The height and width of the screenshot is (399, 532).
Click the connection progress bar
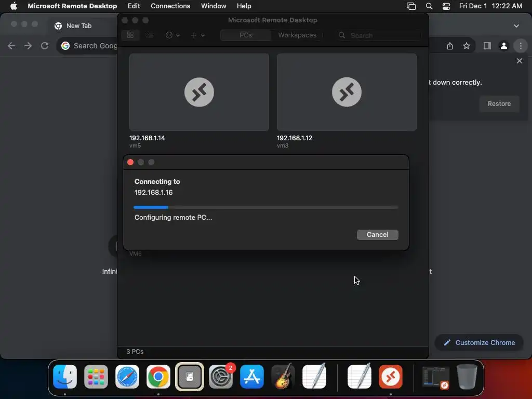coord(265,207)
